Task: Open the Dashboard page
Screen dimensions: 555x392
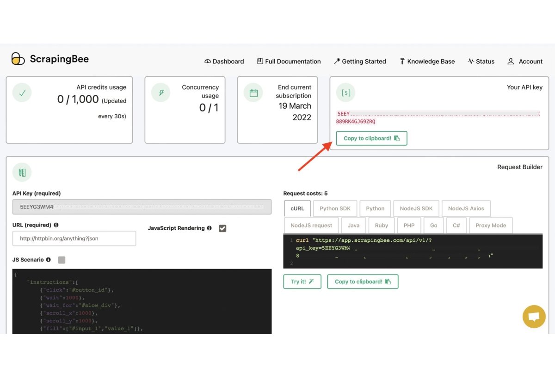Action: click(x=224, y=61)
